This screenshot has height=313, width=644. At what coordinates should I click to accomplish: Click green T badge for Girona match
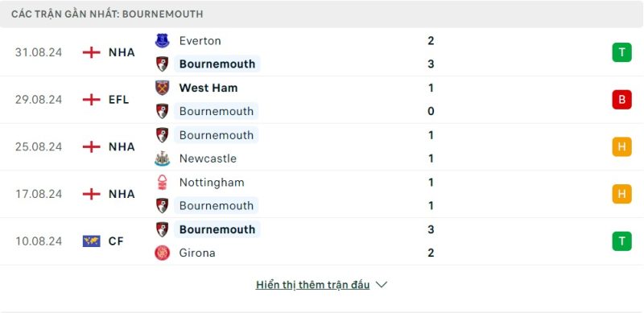click(x=621, y=241)
